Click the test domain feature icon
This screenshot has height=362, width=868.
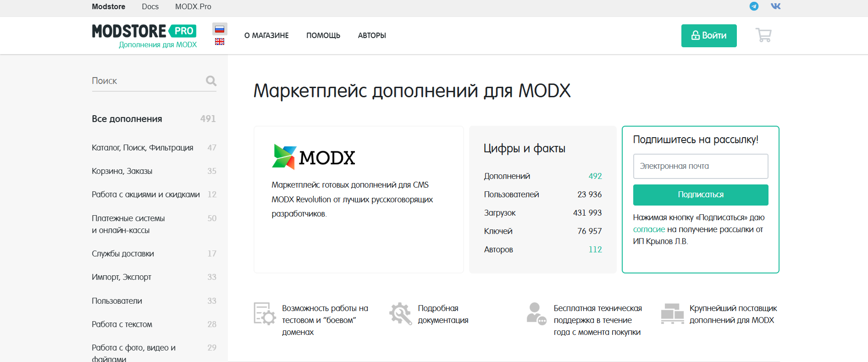click(x=265, y=314)
